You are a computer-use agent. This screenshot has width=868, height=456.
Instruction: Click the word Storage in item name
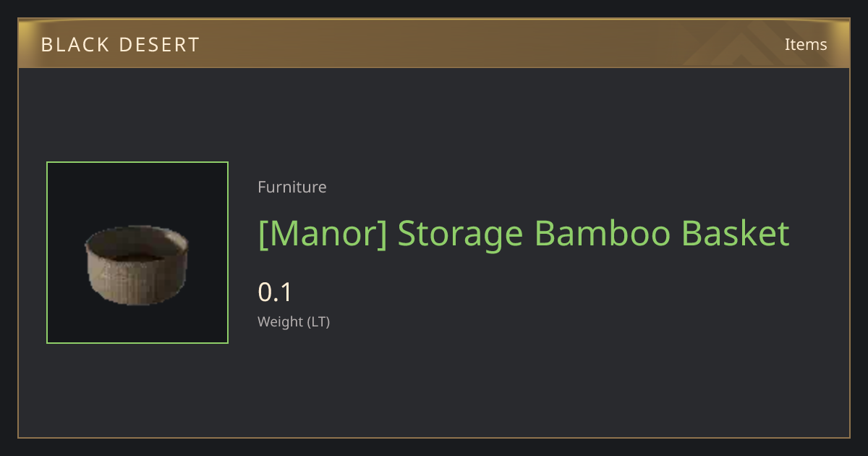[x=460, y=234]
